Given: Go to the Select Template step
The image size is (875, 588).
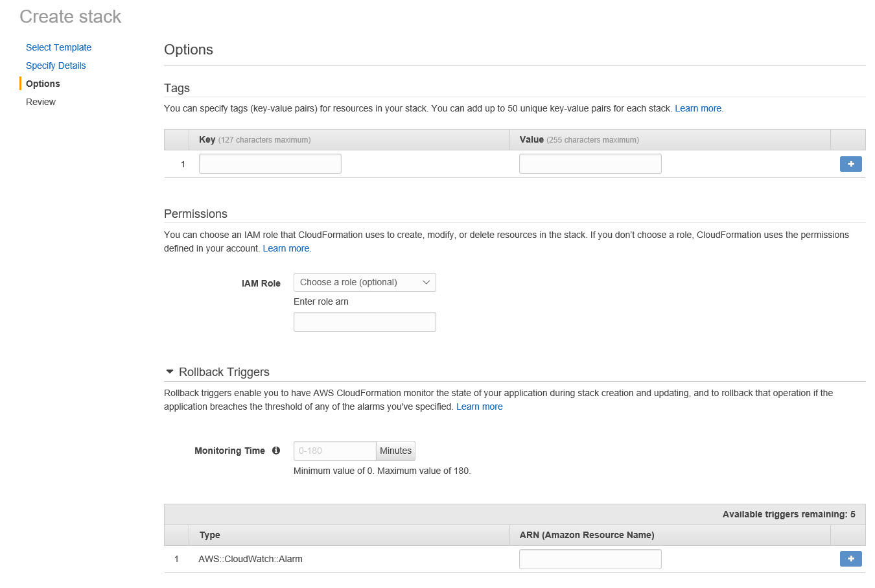Looking at the screenshot, I should 58,47.
